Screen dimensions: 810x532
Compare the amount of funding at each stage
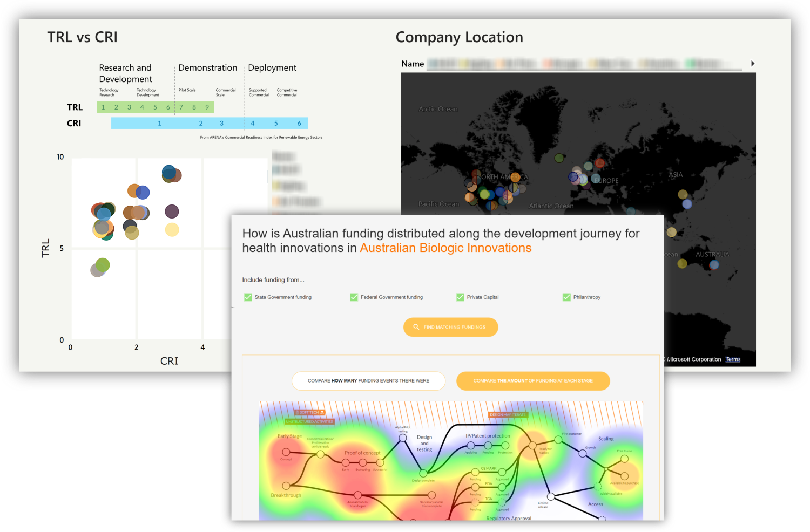coord(533,381)
